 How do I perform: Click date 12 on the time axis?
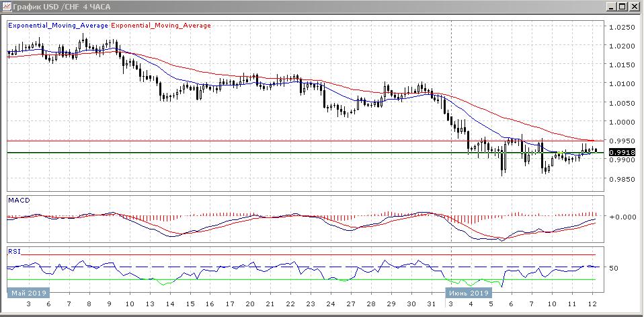click(x=592, y=305)
